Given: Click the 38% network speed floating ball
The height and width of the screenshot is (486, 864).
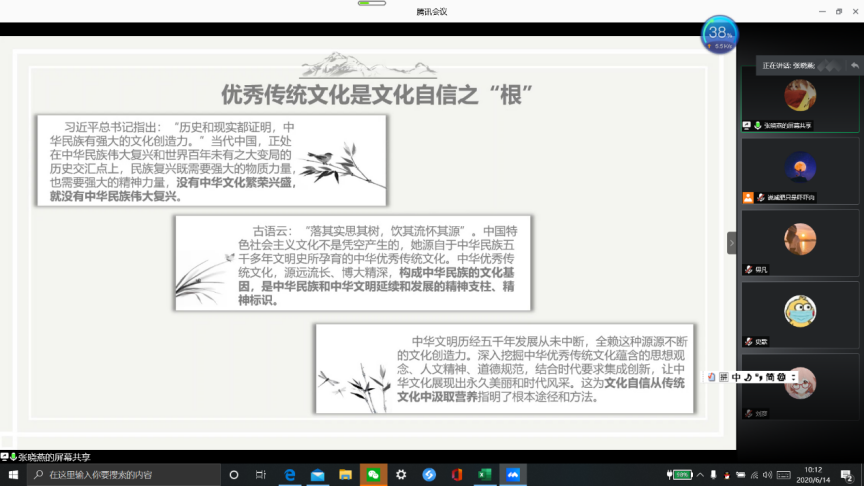Looking at the screenshot, I should 718,33.
